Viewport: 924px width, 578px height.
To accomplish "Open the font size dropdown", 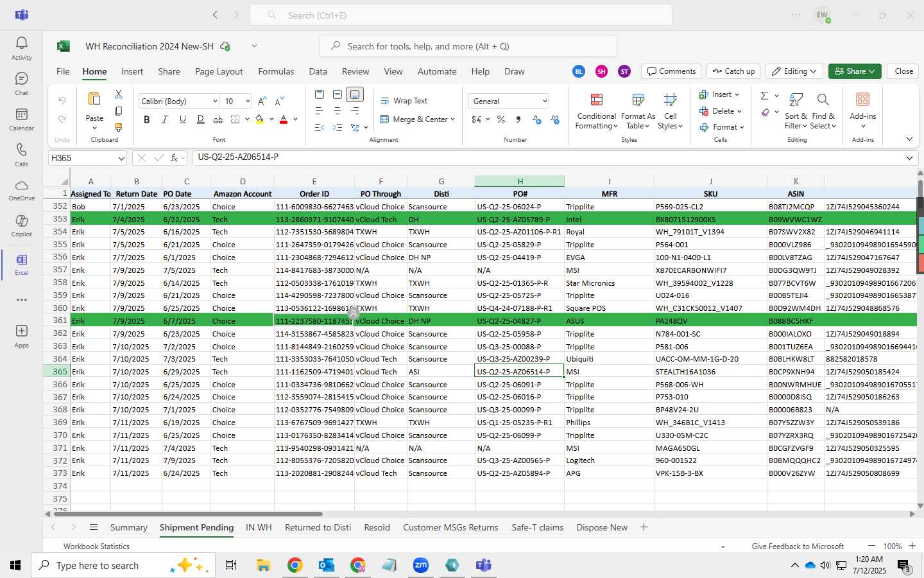I will coord(247,101).
